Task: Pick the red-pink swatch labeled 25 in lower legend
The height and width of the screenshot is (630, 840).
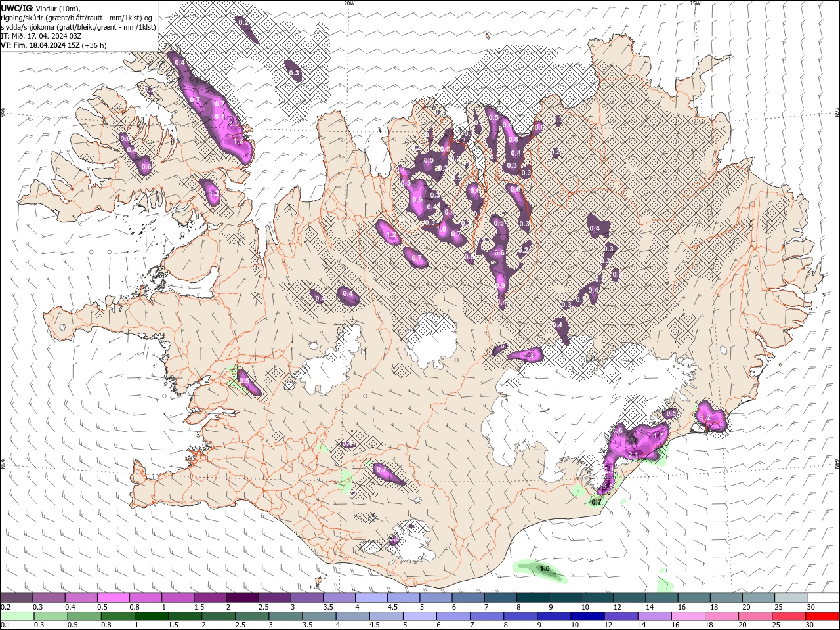Action: [789, 616]
